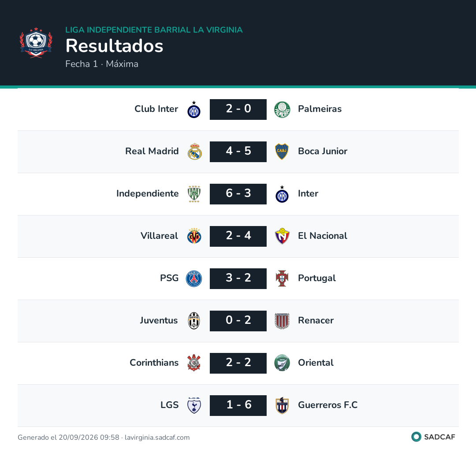Viewport: 476px width, 460px height.
Task: Click the Juventus striped crest
Action: coord(194,321)
